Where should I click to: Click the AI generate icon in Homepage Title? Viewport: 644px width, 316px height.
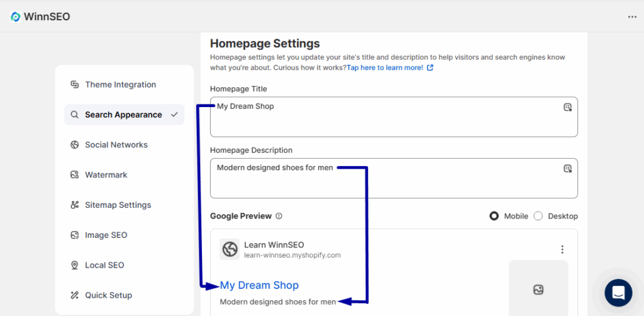568,107
